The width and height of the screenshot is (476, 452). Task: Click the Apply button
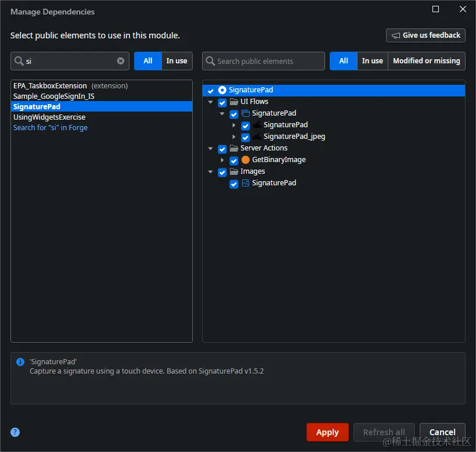327,432
